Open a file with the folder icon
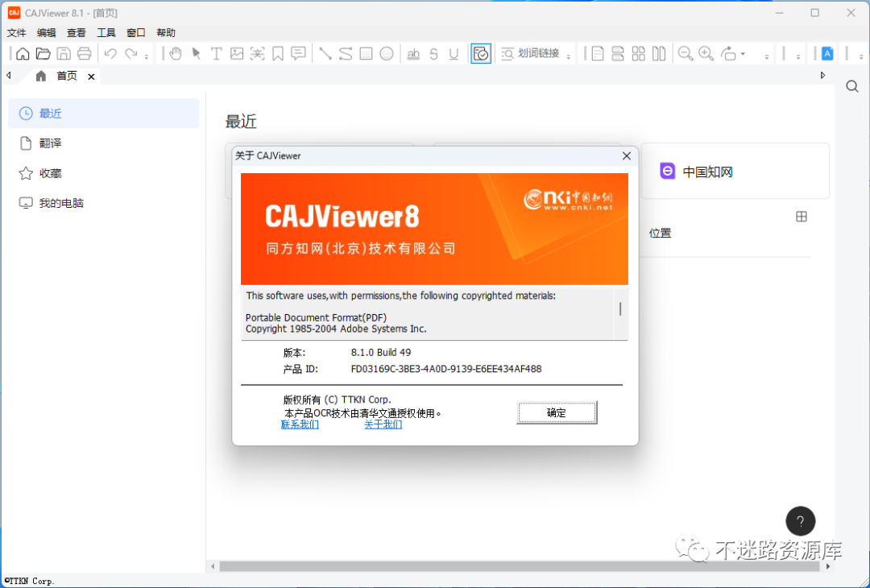This screenshot has height=588, width=870. pos(43,54)
